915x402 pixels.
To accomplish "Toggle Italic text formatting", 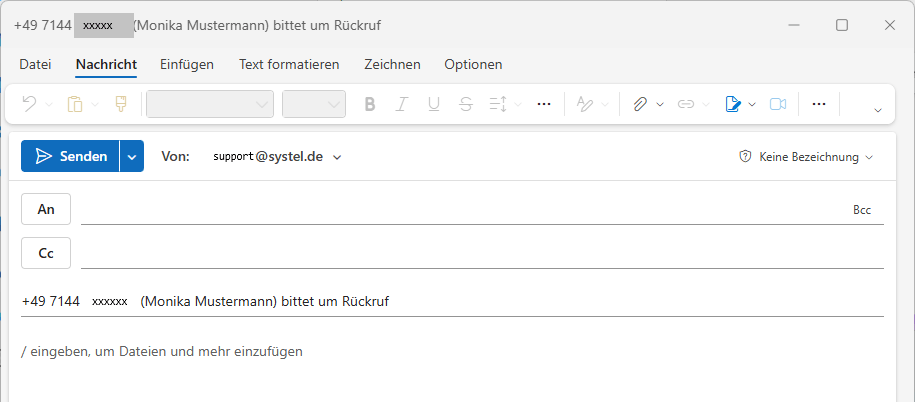I will tap(402, 103).
